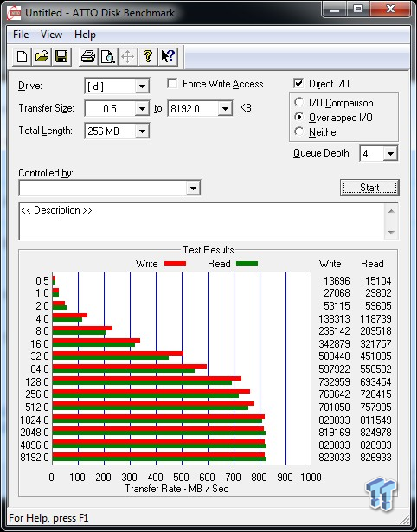
Task: Click the Description scrollbar down arrow
Action: click(x=391, y=233)
